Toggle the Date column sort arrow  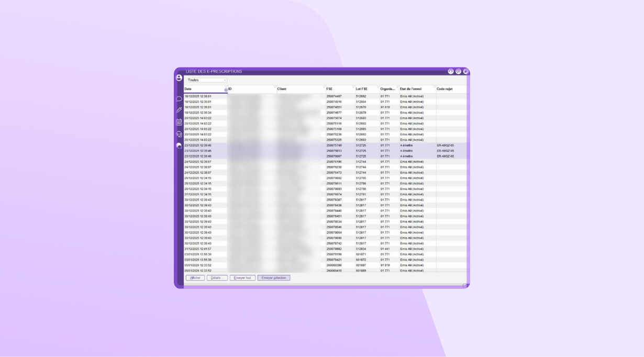tap(226, 90)
